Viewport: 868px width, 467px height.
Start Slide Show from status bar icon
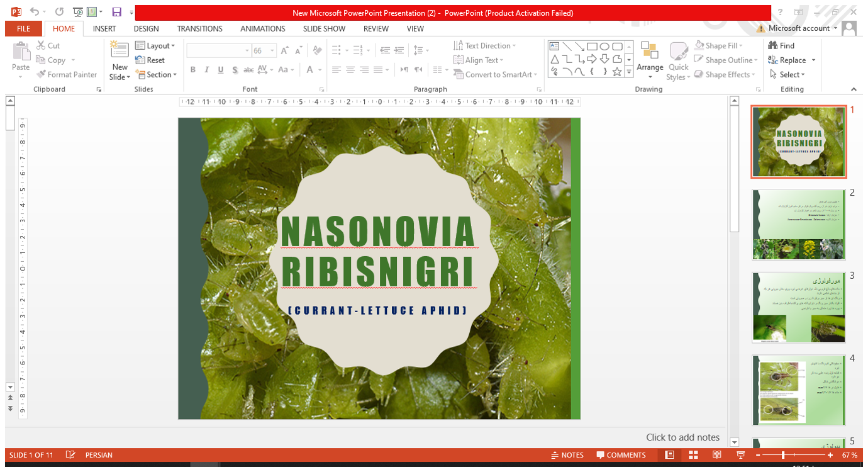tap(740, 455)
